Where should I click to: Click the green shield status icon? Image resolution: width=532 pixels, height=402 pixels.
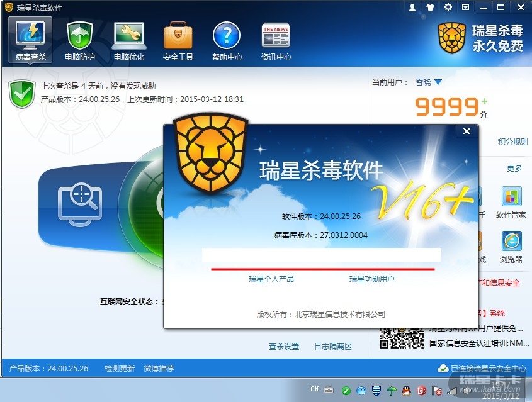pos(22,94)
